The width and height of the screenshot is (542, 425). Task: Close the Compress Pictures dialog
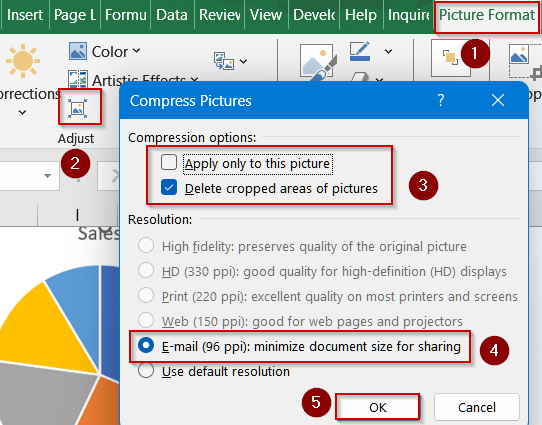(498, 101)
